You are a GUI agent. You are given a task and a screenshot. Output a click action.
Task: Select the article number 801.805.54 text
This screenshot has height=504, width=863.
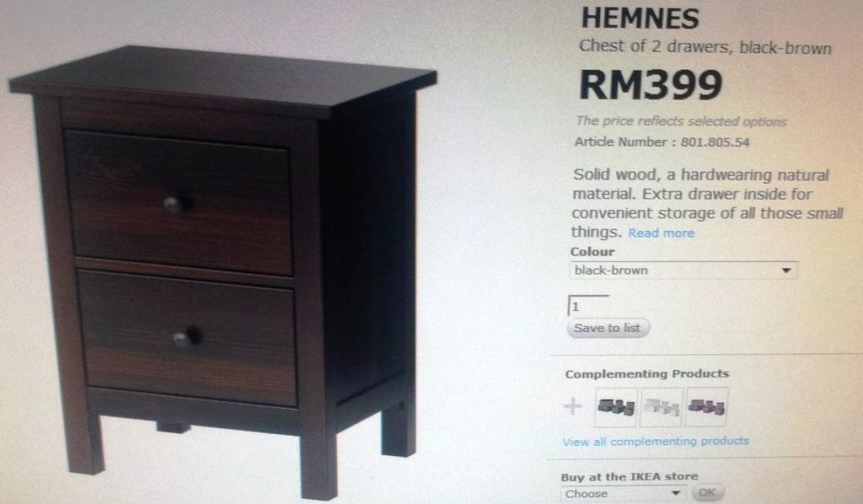tap(715, 142)
